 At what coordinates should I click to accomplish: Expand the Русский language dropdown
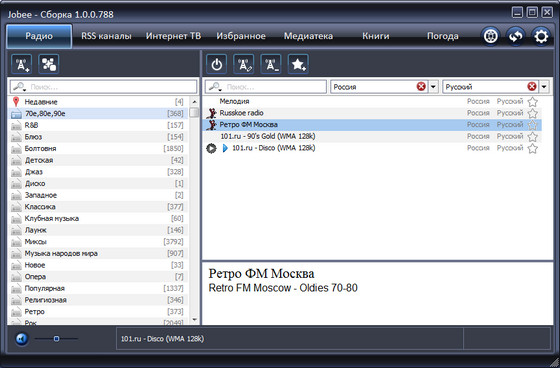coord(544,87)
